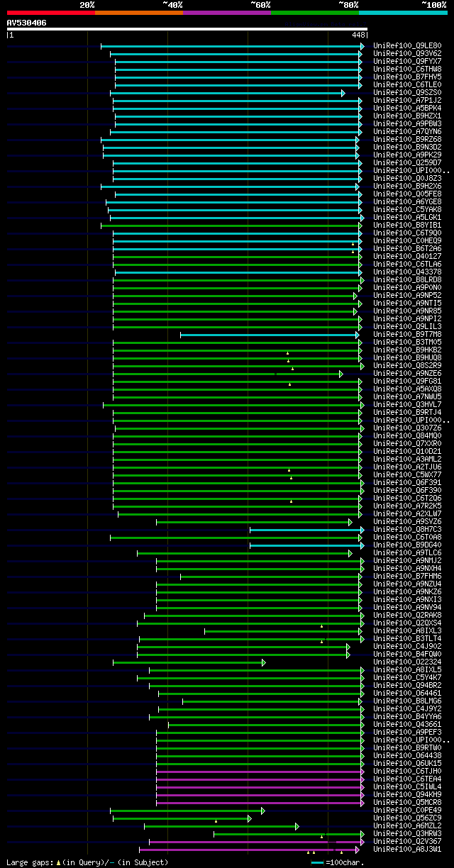The height and width of the screenshot is (868, 454).
Task: Click the UniRef100_Q3HVL7 label
Action: (407, 405)
